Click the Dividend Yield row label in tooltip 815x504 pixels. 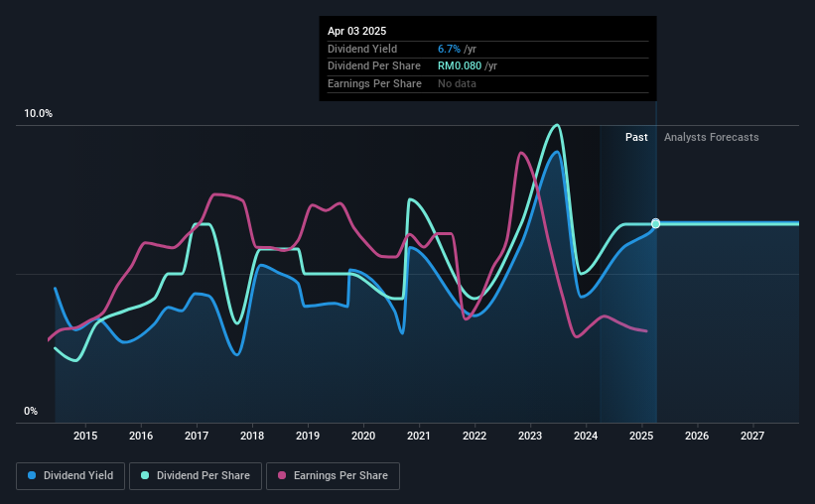pyautogui.click(x=362, y=49)
